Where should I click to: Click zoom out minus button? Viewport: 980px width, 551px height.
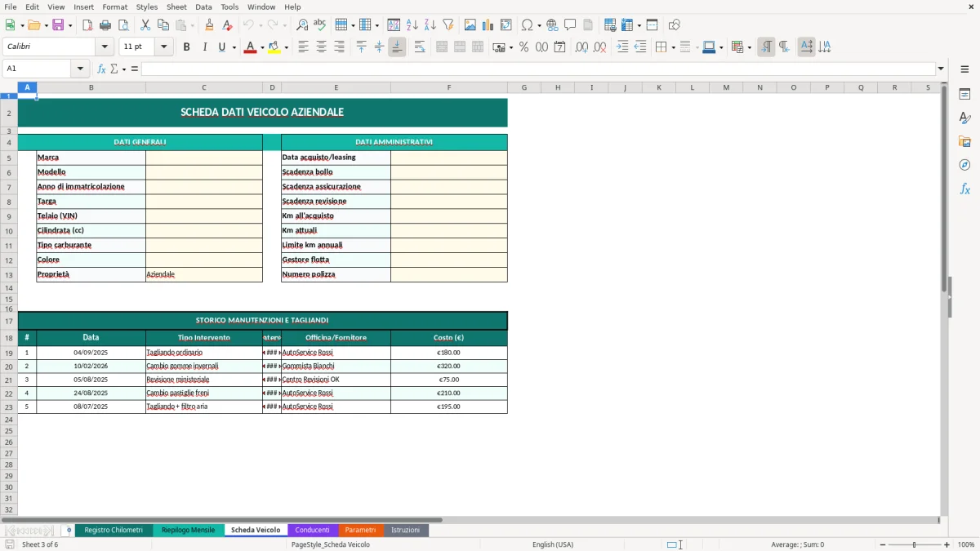883,544
